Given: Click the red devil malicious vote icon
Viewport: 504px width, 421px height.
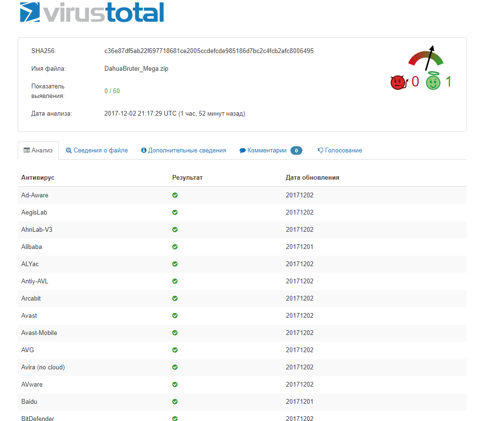Looking at the screenshot, I should point(399,82).
